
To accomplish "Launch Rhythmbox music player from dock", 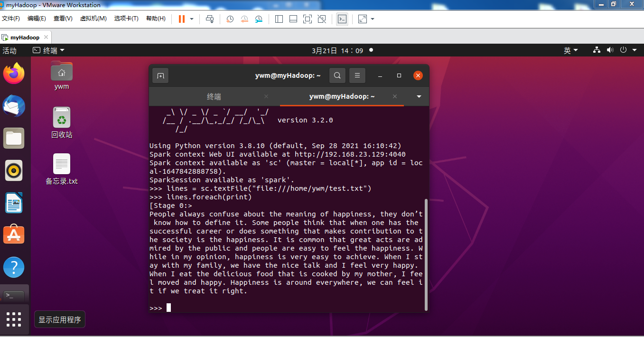I will point(14,170).
